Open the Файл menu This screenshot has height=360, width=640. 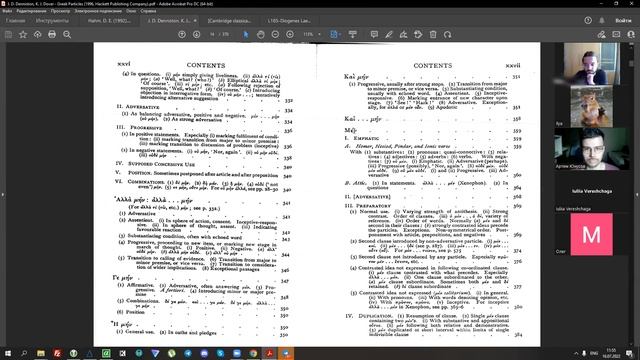7,11
